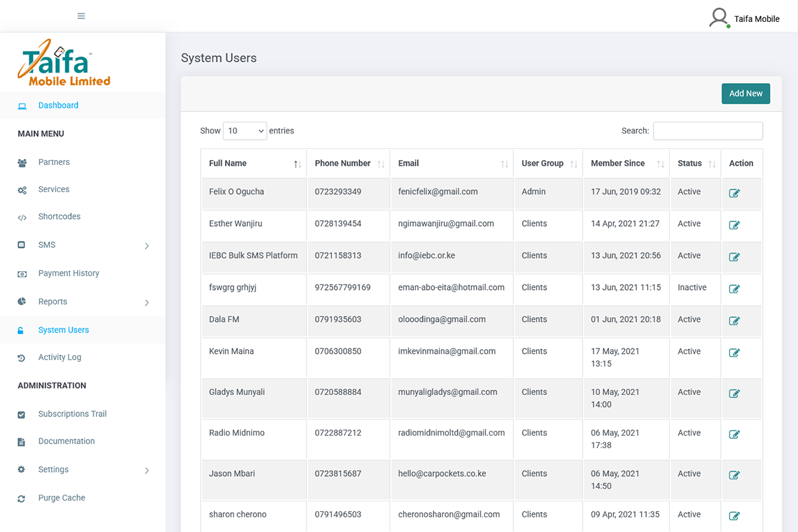The image size is (798, 532).
Task: Open the Dashboard from the sidebar
Action: [x=58, y=105]
